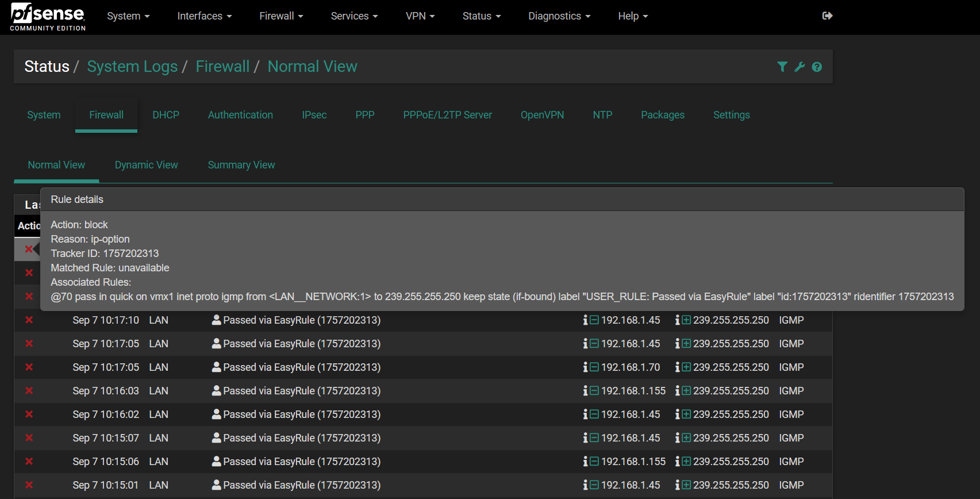The image size is (980, 499).
Task: Click user rule icon in 10:17:10 row
Action: (217, 320)
